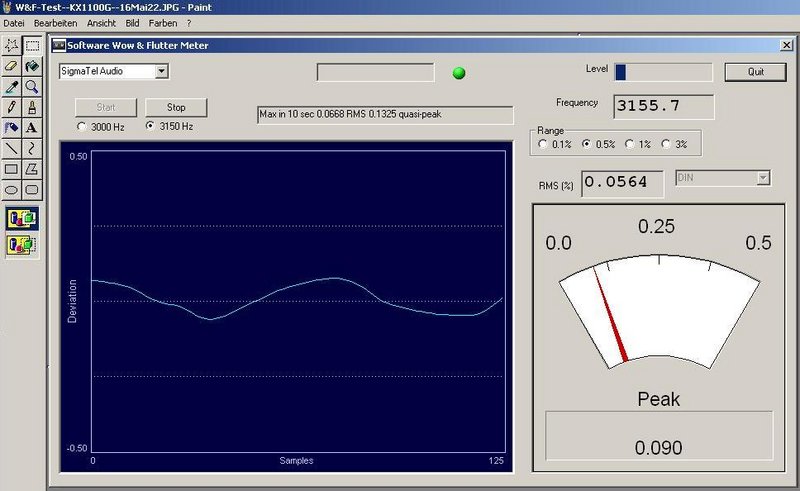Viewport: 800px width, 491px height.
Task: Select the rectangular Select tool in Paint
Action: pos(32,46)
